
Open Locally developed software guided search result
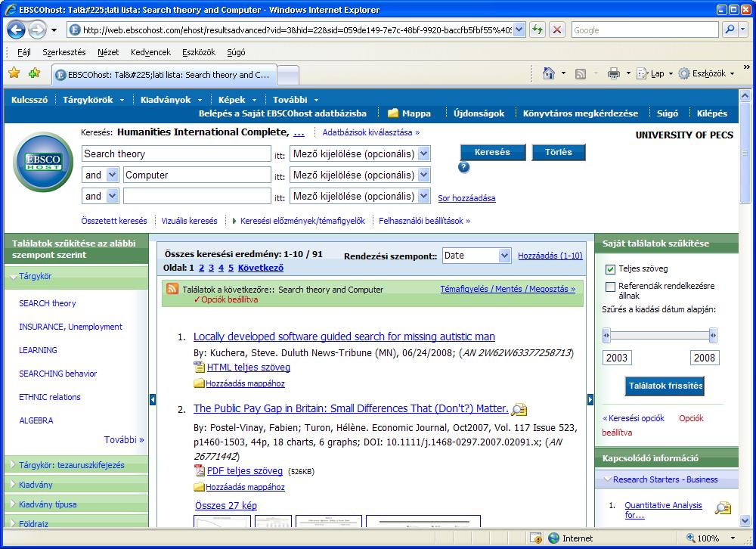click(x=344, y=337)
